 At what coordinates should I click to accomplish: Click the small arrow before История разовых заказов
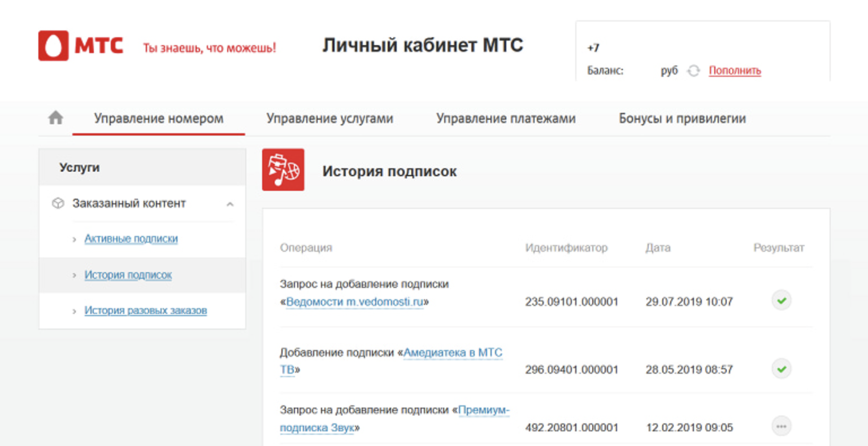pyautogui.click(x=74, y=311)
